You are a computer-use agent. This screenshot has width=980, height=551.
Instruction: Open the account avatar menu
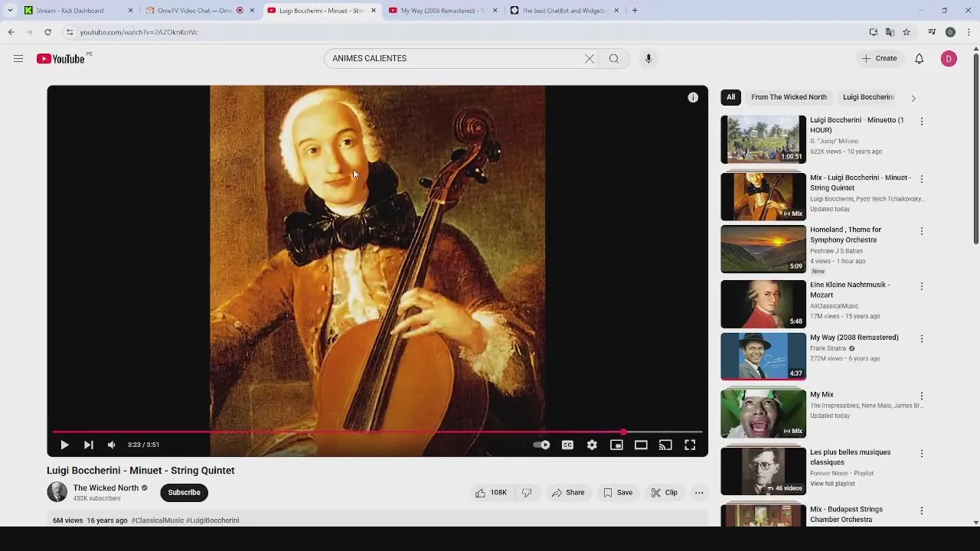949,59
